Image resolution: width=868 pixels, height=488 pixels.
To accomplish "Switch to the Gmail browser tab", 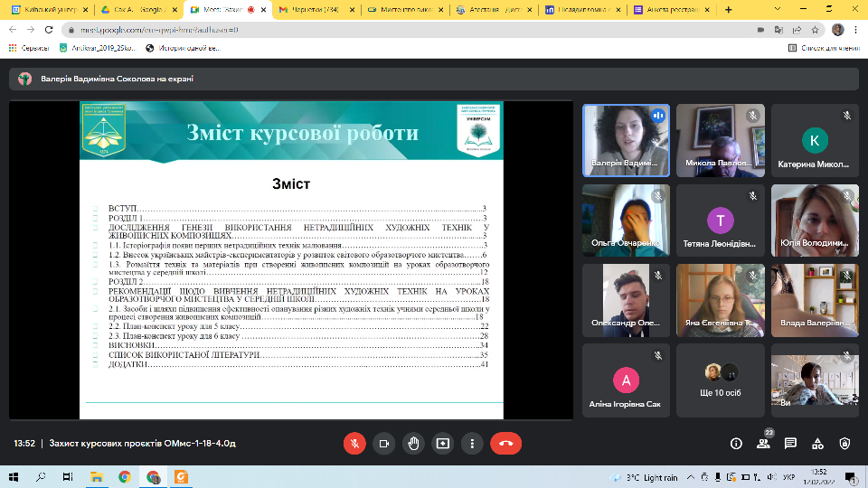I will point(313,9).
